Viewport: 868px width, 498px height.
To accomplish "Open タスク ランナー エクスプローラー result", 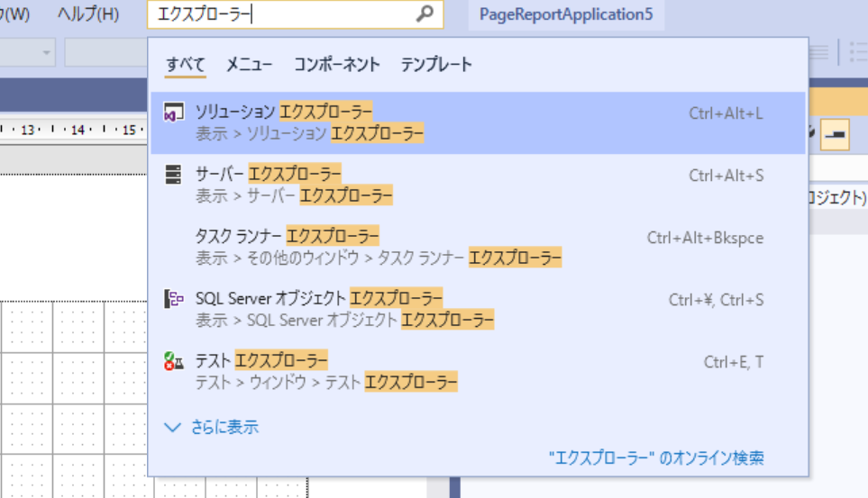I will click(478, 247).
